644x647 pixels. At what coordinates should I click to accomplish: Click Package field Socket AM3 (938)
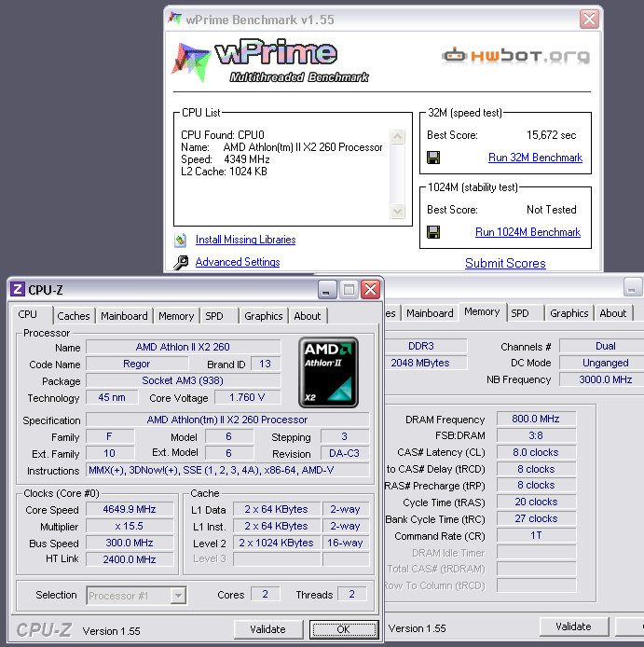tap(184, 380)
